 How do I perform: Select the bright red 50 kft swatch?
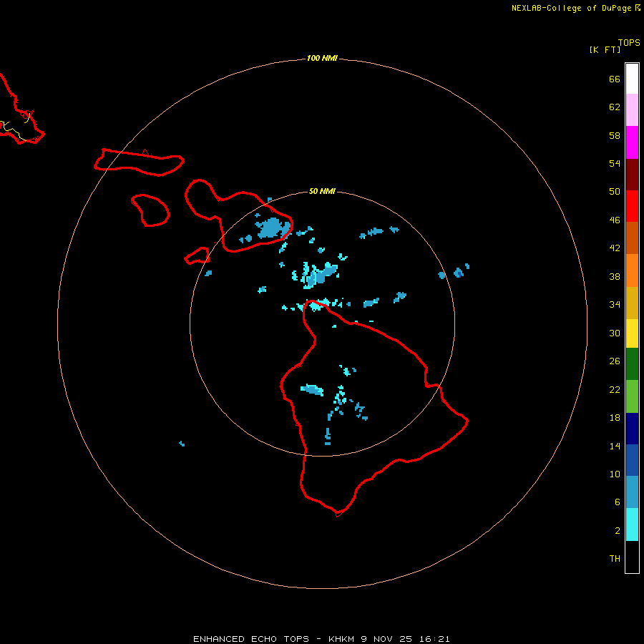click(632, 206)
